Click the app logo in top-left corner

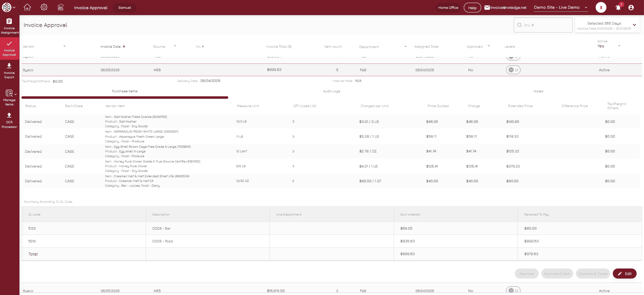[x=6, y=7]
